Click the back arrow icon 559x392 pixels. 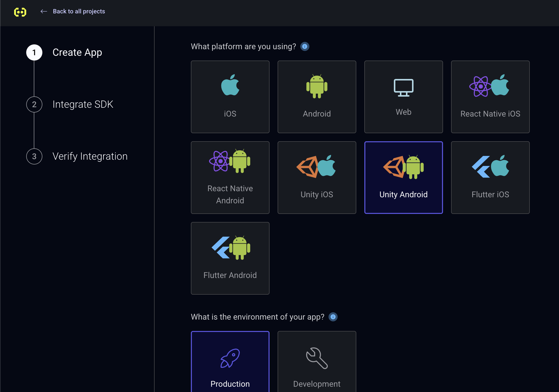point(44,11)
